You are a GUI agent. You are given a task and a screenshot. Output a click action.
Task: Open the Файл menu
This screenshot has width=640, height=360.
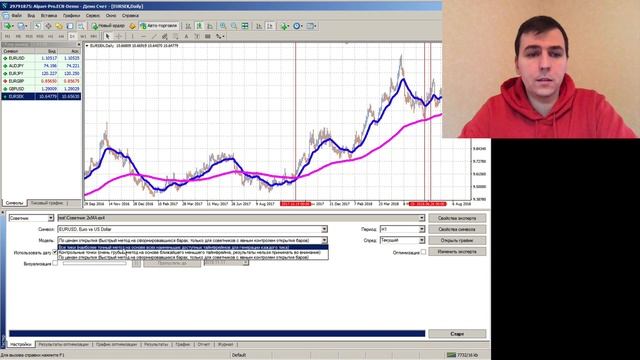17,16
